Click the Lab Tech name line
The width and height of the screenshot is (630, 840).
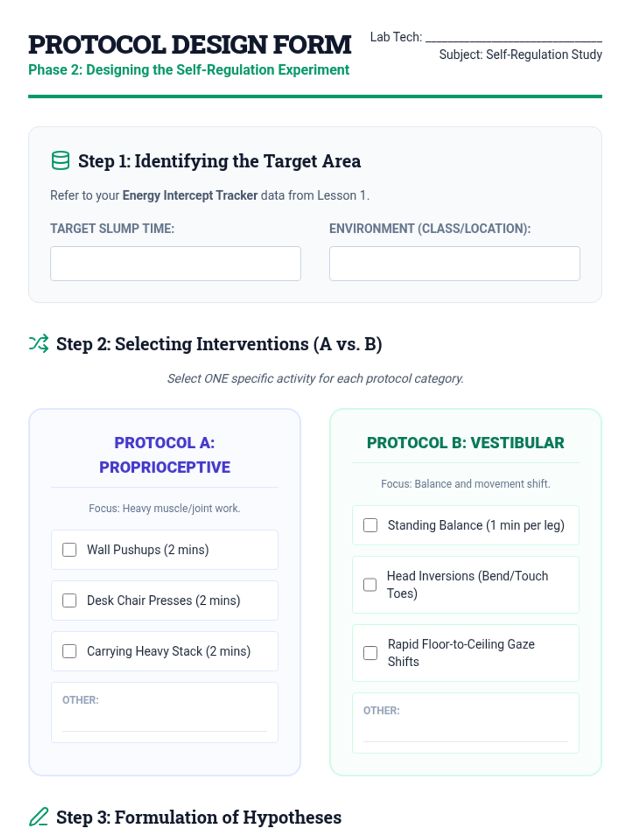pyautogui.click(x=513, y=38)
